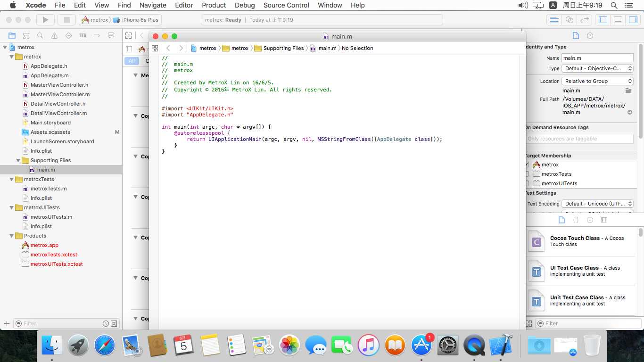Toggle the Navigator panel visibility

(x=603, y=20)
